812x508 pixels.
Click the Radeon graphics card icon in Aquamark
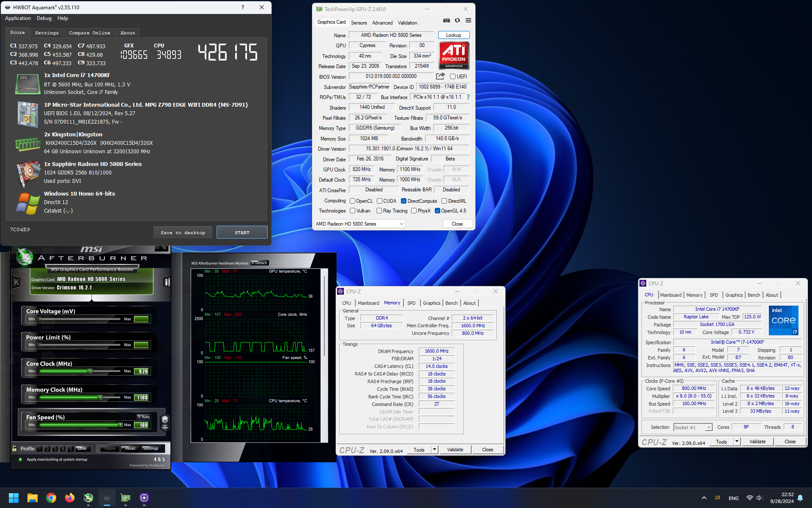pos(27,174)
